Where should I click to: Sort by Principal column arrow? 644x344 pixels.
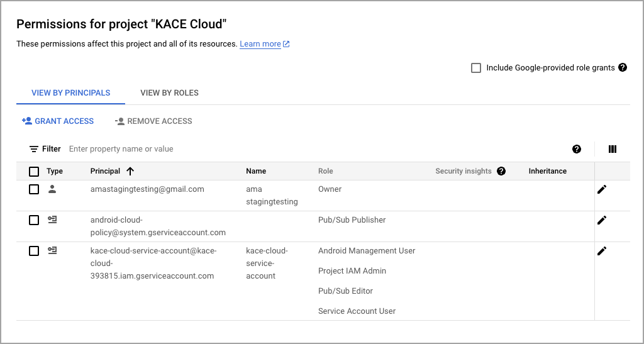pyautogui.click(x=130, y=171)
